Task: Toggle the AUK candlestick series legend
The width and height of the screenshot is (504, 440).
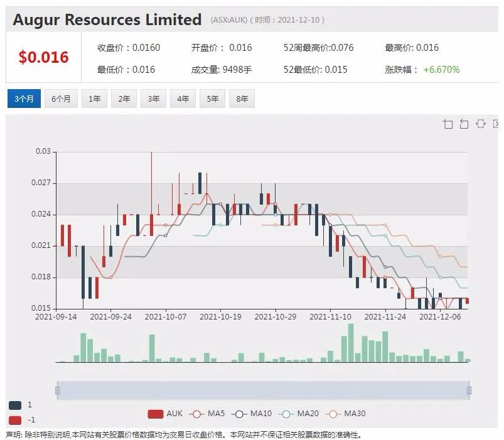Action: tap(165, 414)
